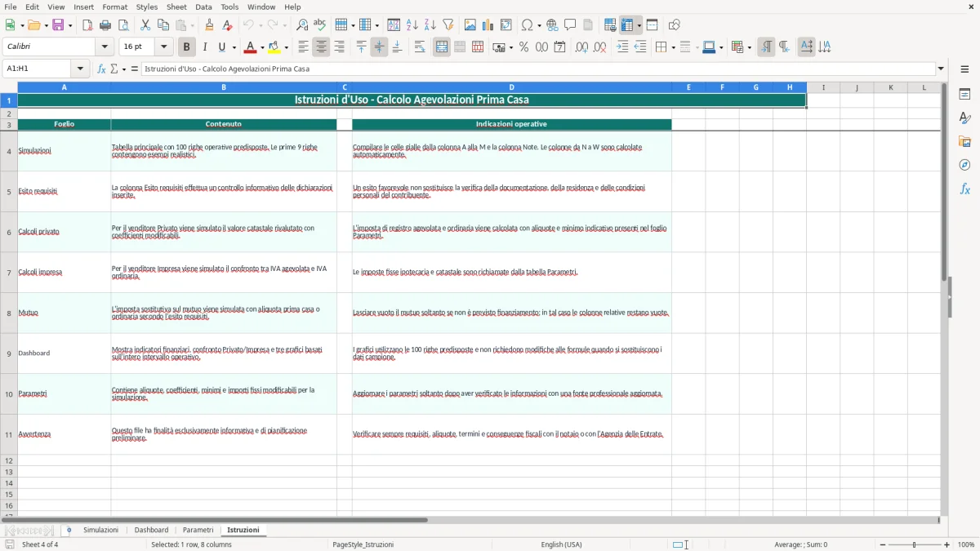Format as percent
980x551 pixels.
point(523,47)
